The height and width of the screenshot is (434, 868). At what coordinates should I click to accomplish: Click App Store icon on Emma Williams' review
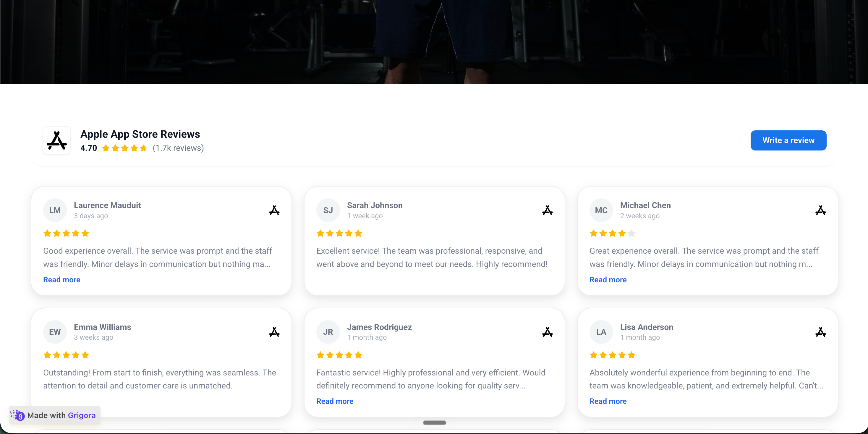[274, 332]
